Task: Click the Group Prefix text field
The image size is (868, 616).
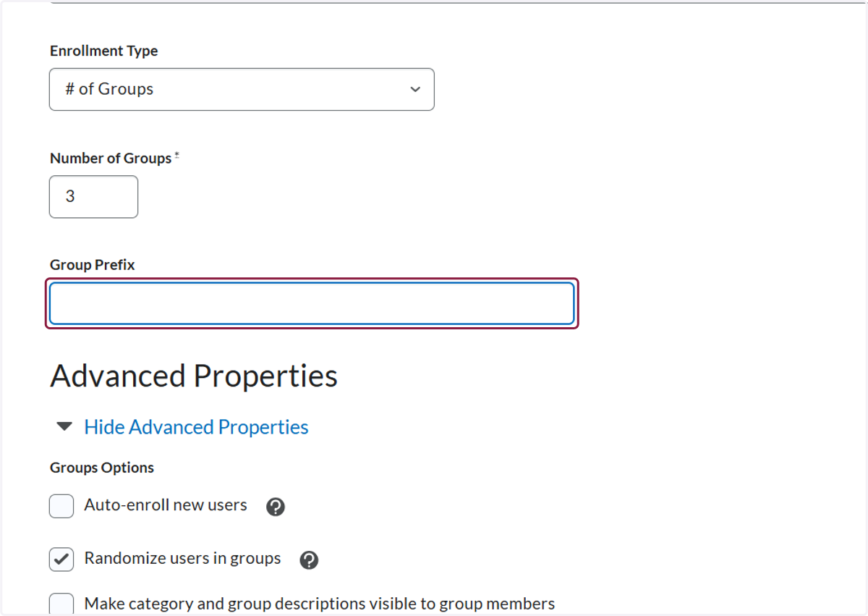Action: (312, 303)
